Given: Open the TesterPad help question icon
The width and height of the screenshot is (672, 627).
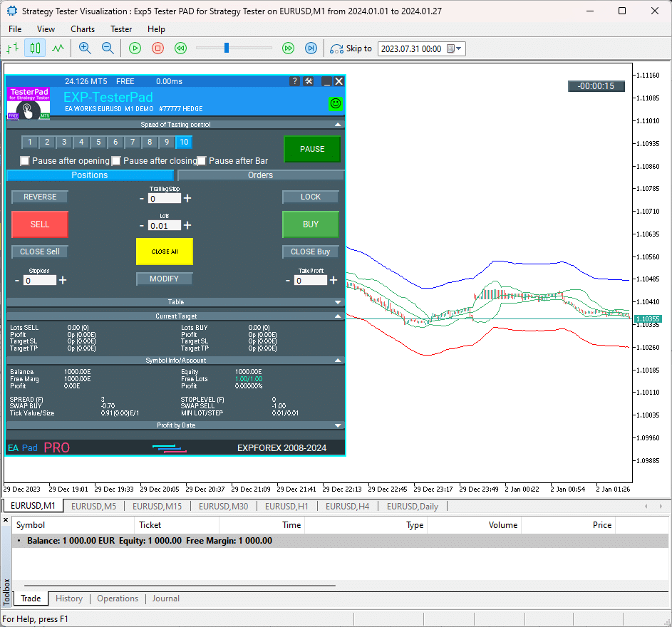Looking at the screenshot, I should pyautogui.click(x=295, y=81).
